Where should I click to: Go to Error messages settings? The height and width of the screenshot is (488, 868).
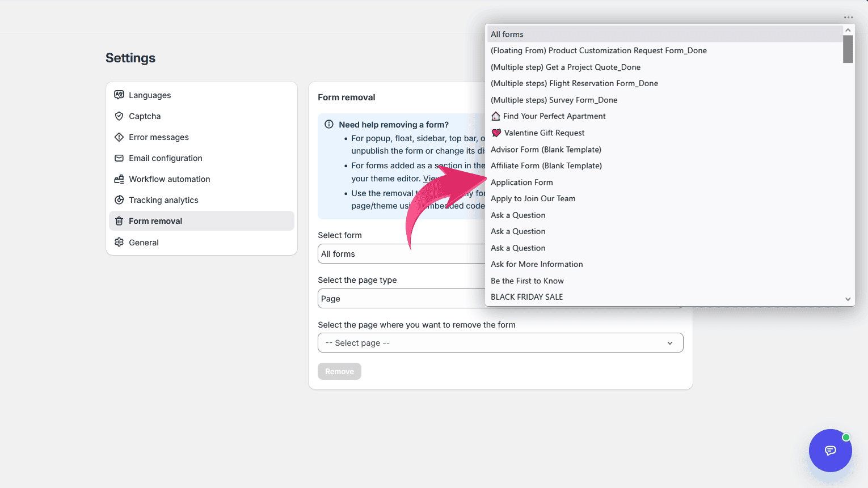click(201, 137)
